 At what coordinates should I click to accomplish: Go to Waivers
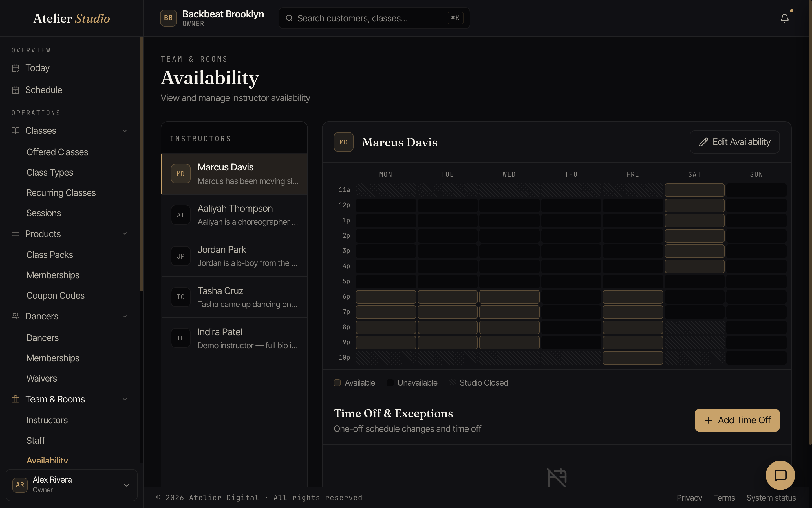[42, 379]
